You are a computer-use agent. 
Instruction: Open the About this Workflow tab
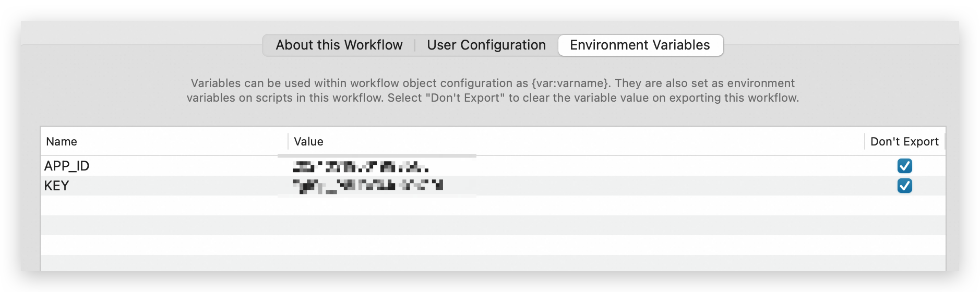pyautogui.click(x=339, y=45)
